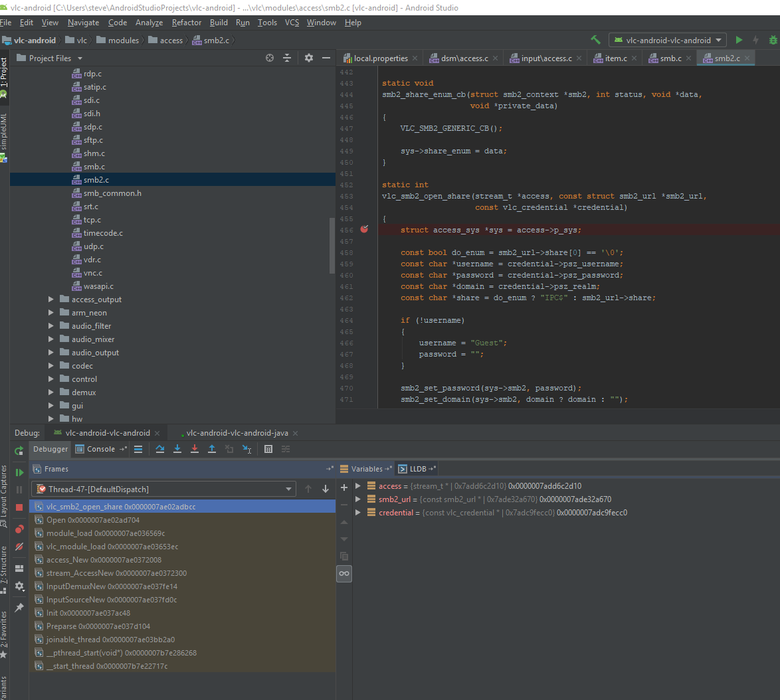780x700 pixels.
Task: Open Project panel settings gear
Action: point(309,58)
